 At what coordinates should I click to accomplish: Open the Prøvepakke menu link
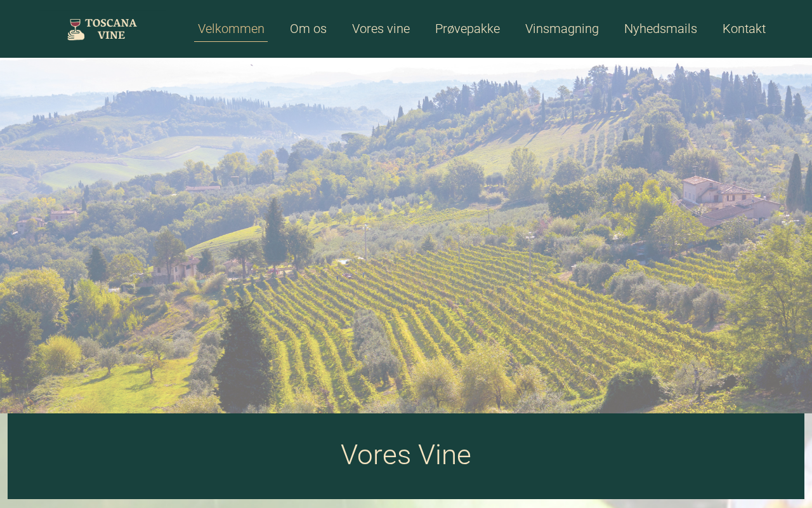point(468,29)
